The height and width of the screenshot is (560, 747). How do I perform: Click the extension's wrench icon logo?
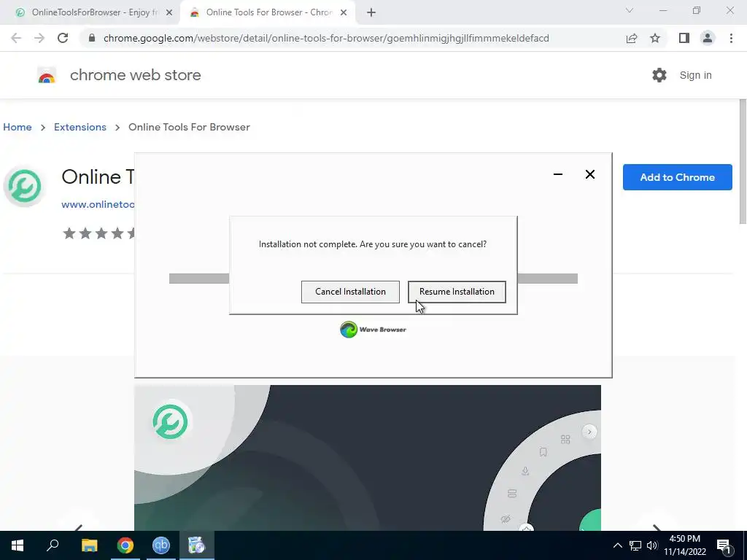(24, 186)
